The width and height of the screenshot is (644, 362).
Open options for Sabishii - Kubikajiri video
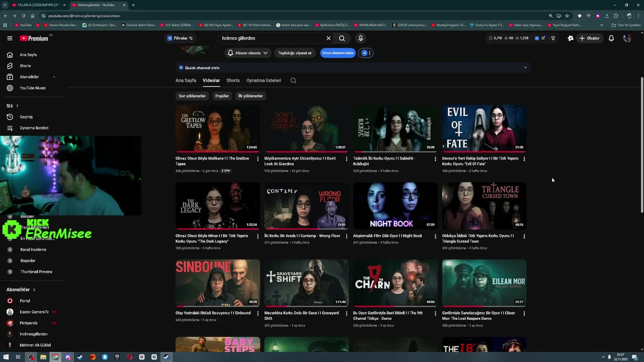pyautogui.click(x=435, y=159)
